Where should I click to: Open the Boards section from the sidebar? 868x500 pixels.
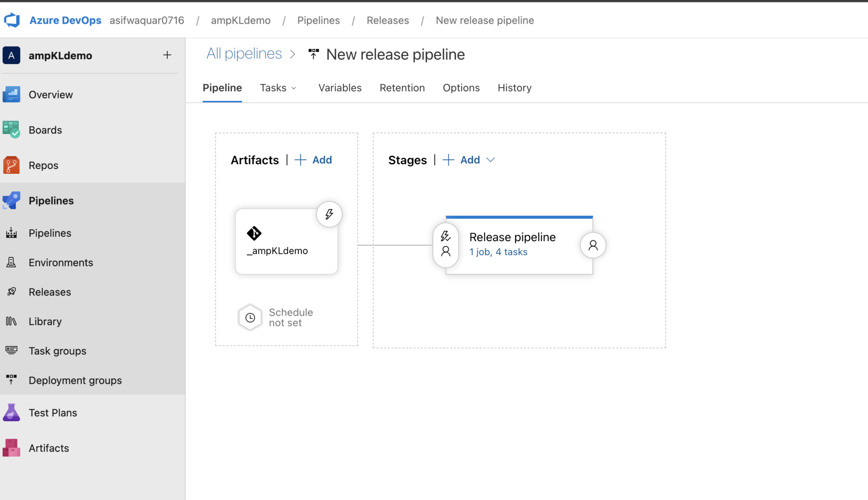[x=45, y=130]
